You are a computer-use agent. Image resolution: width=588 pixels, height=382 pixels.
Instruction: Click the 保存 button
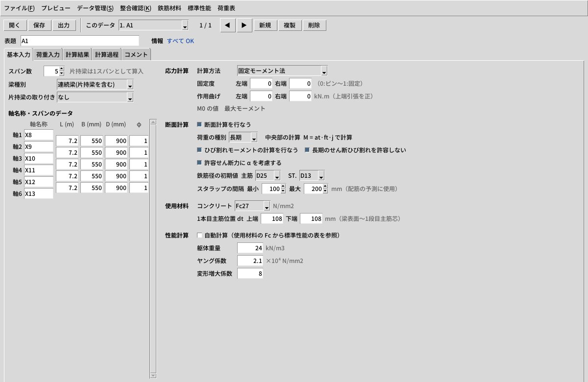39,25
